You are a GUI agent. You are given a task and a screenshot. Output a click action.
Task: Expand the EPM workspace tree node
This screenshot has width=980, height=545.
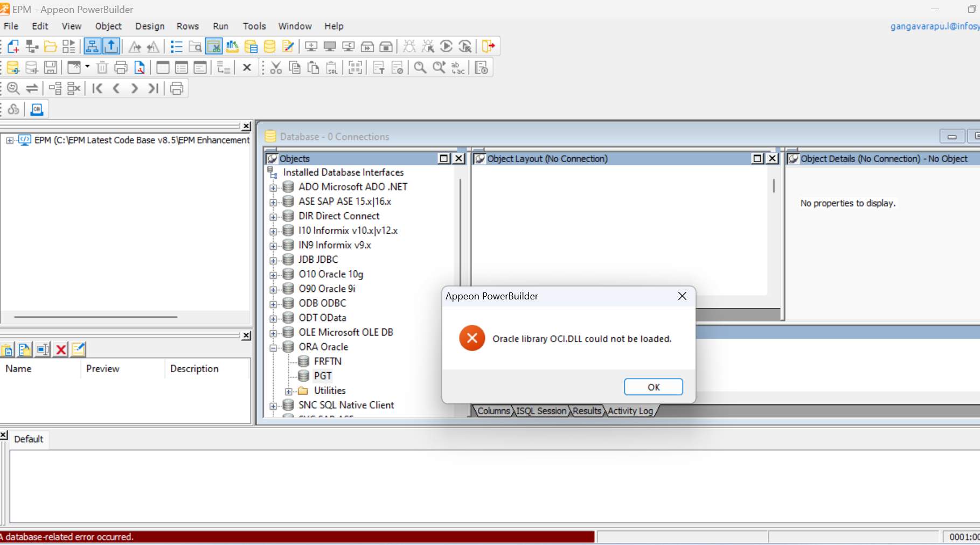pyautogui.click(x=10, y=141)
